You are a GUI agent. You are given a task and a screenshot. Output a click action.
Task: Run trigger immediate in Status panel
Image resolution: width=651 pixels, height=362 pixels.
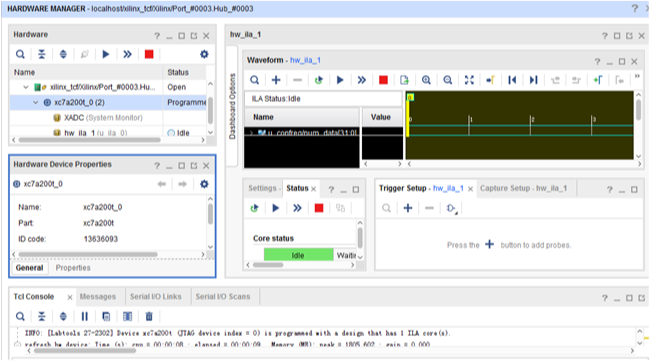click(x=297, y=208)
